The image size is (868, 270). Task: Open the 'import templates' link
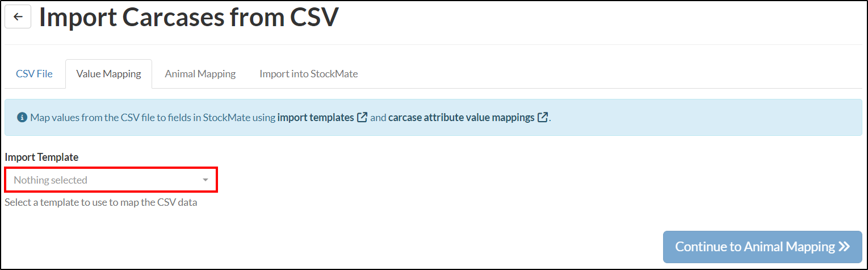coord(316,118)
